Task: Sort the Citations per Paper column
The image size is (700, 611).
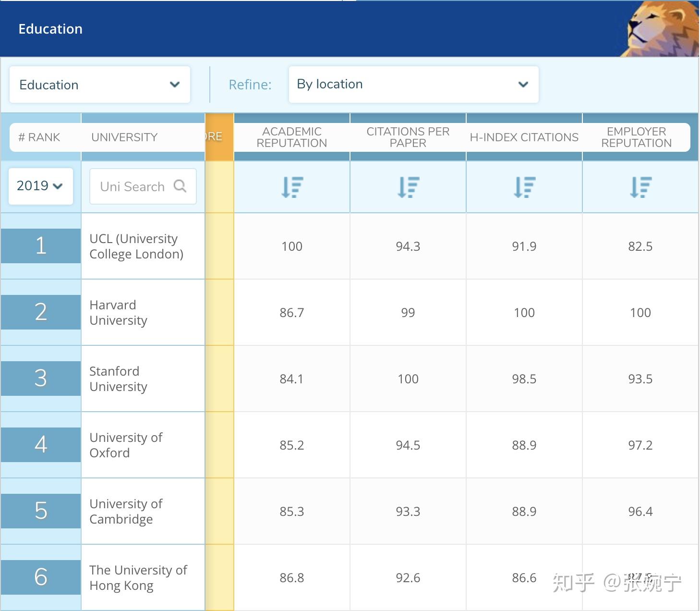Action: 408,187
